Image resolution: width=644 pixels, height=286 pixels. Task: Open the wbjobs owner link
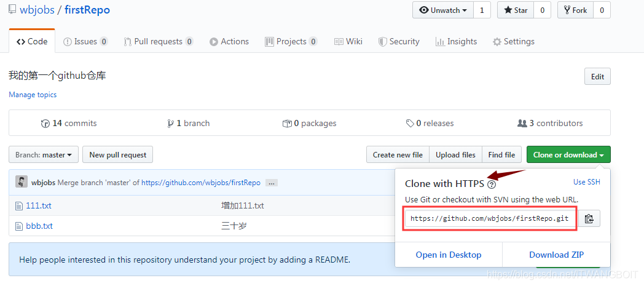37,10
